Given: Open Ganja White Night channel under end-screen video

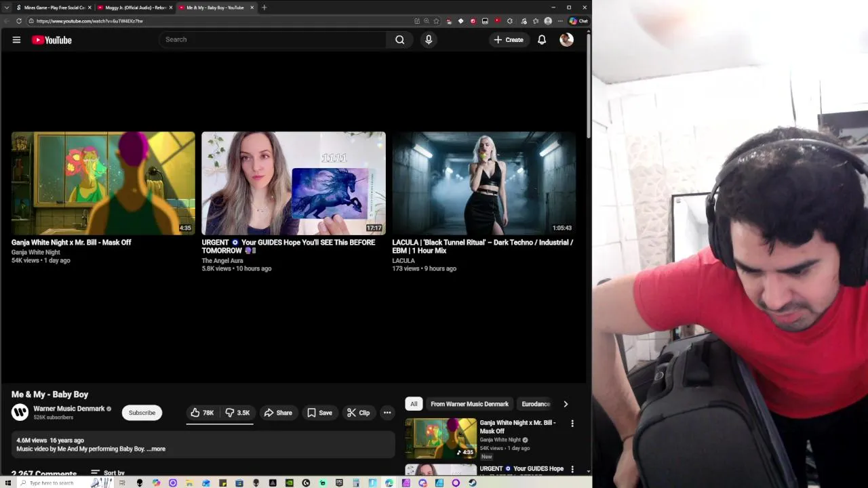Looking at the screenshot, I should pyautogui.click(x=36, y=252).
